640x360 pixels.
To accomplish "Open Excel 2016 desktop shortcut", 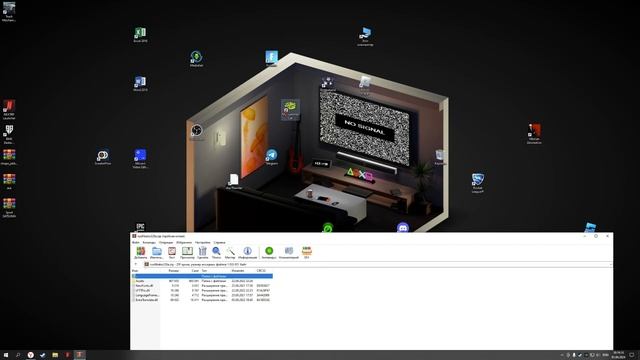I will (140, 35).
